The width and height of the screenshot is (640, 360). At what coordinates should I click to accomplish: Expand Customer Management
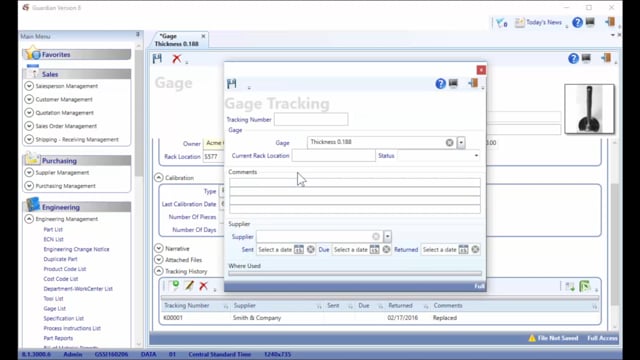click(29, 99)
